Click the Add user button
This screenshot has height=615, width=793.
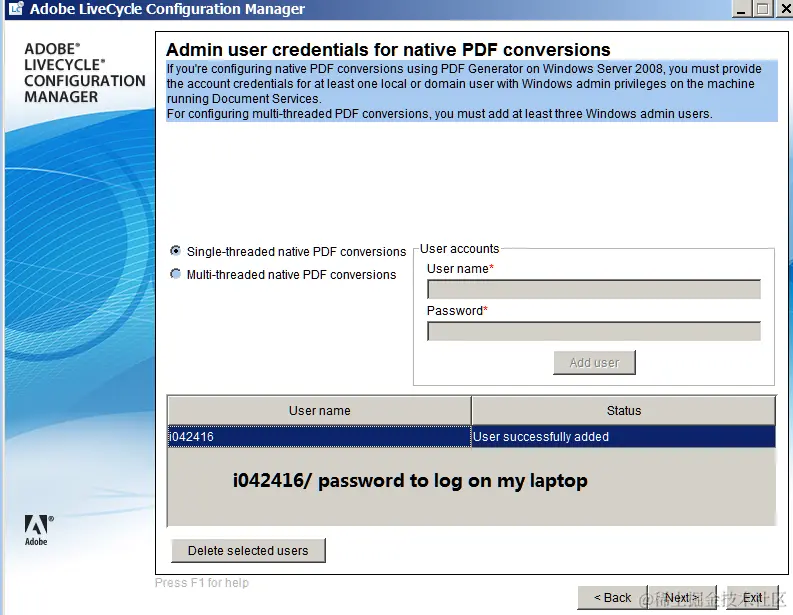(594, 363)
